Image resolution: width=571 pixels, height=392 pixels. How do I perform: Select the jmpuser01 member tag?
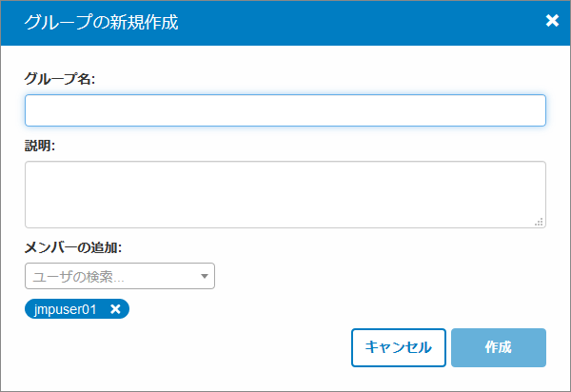pos(66,309)
